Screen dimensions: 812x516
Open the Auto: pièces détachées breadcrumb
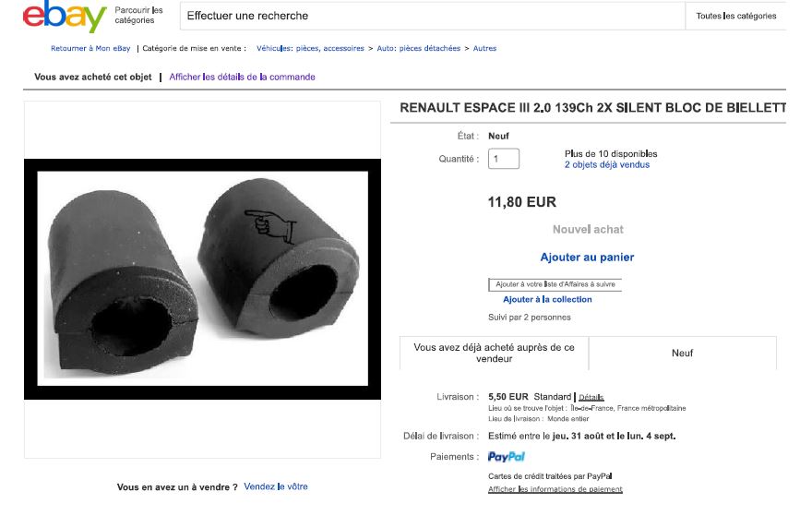(x=420, y=48)
